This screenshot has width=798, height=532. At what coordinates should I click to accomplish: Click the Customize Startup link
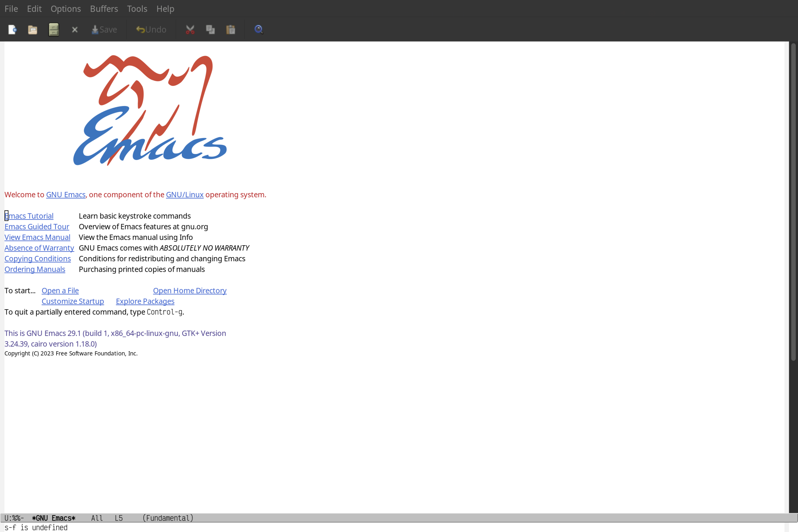(72, 301)
